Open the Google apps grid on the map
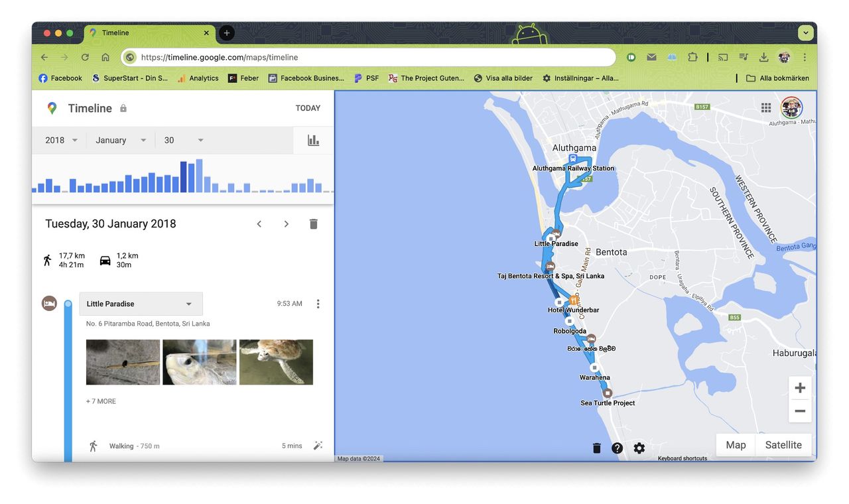The height and width of the screenshot is (504, 849). coord(765,107)
